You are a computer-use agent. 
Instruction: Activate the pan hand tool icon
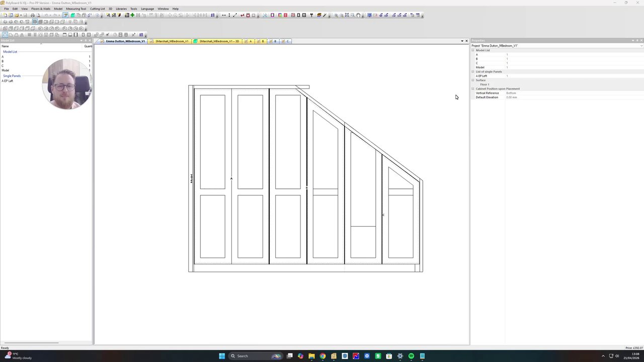(358, 15)
